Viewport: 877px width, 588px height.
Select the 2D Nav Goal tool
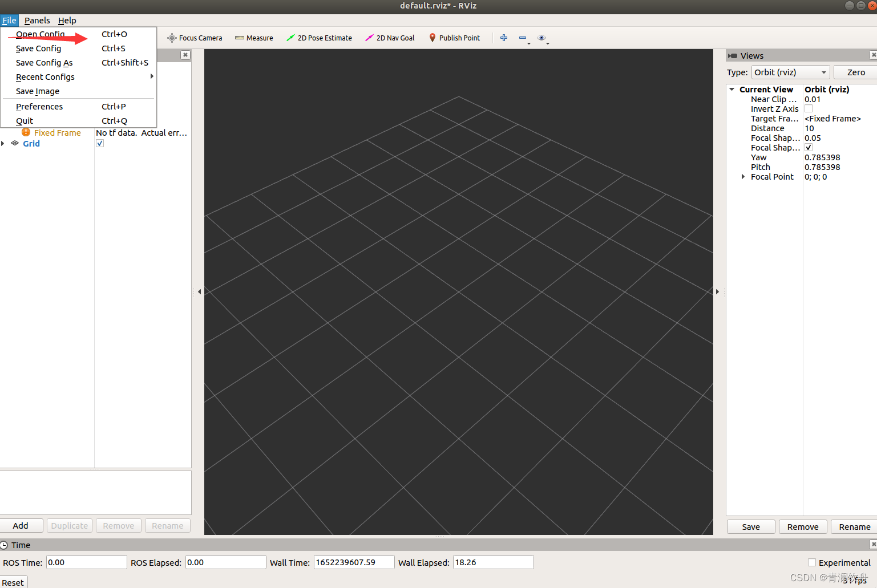[390, 38]
